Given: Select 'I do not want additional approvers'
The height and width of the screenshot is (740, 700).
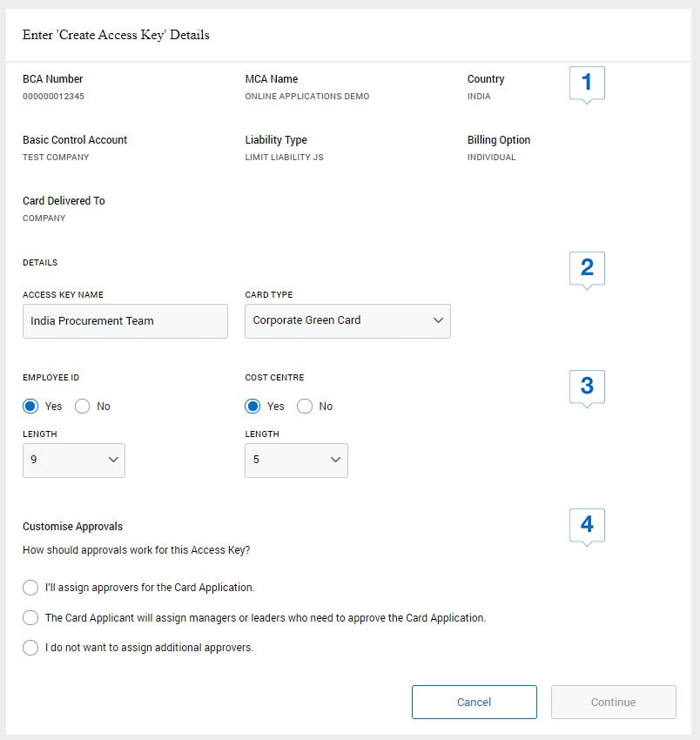Looking at the screenshot, I should coord(30,648).
